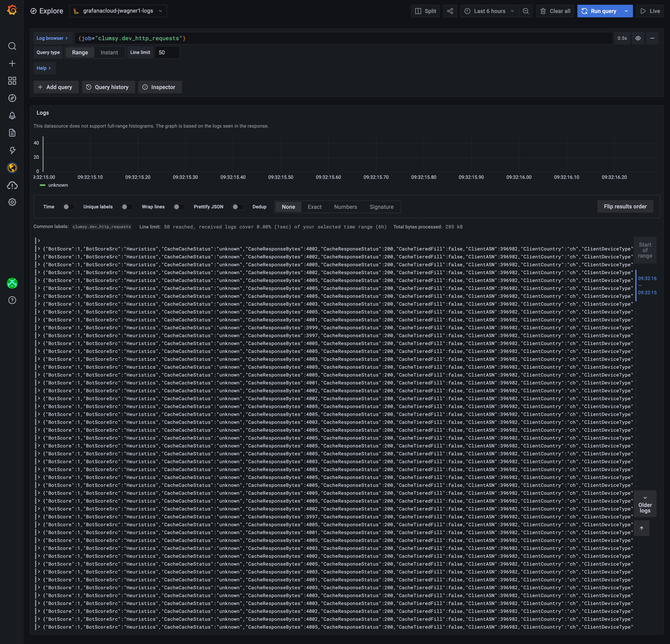Click Flip results order
670x644 pixels.
tap(625, 206)
